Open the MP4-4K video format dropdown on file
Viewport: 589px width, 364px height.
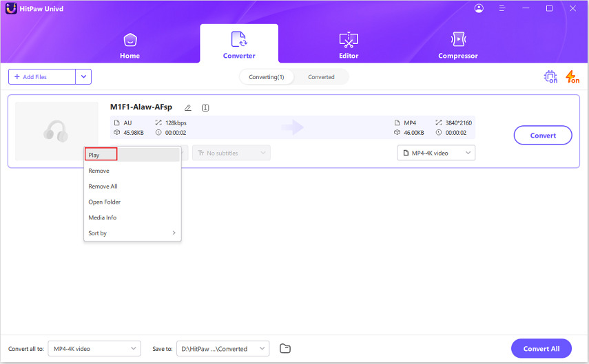click(436, 153)
